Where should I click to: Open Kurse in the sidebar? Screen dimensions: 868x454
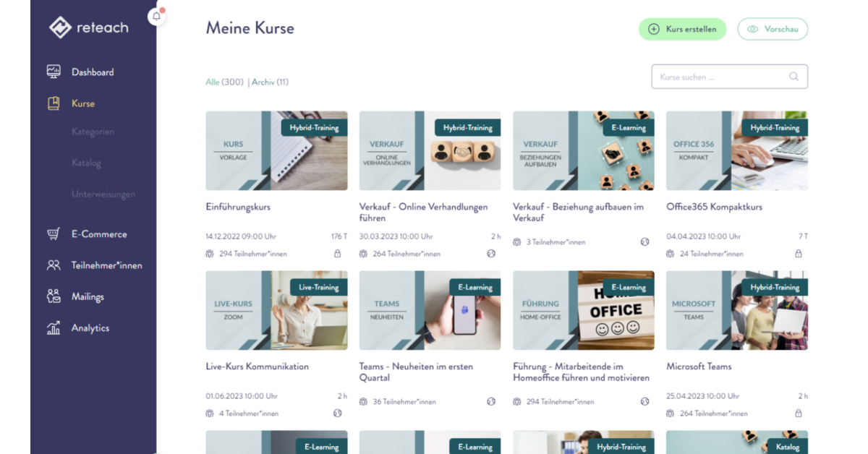point(83,103)
